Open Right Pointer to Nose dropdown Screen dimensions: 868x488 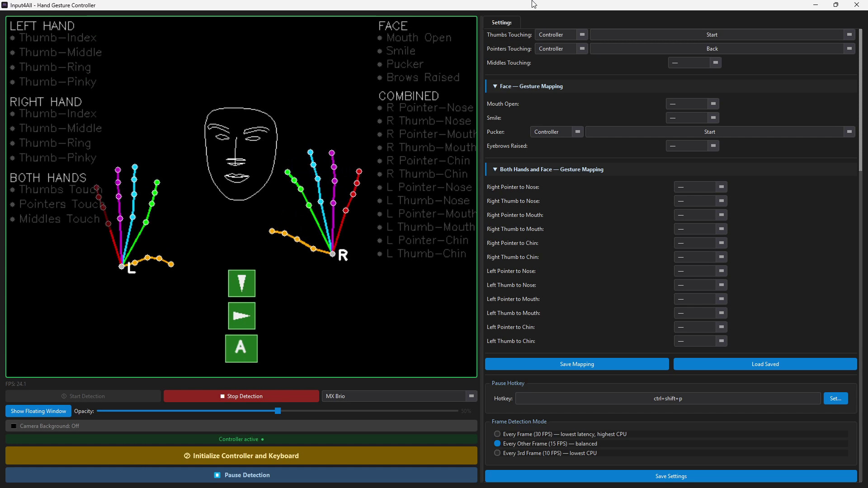pyautogui.click(x=700, y=187)
